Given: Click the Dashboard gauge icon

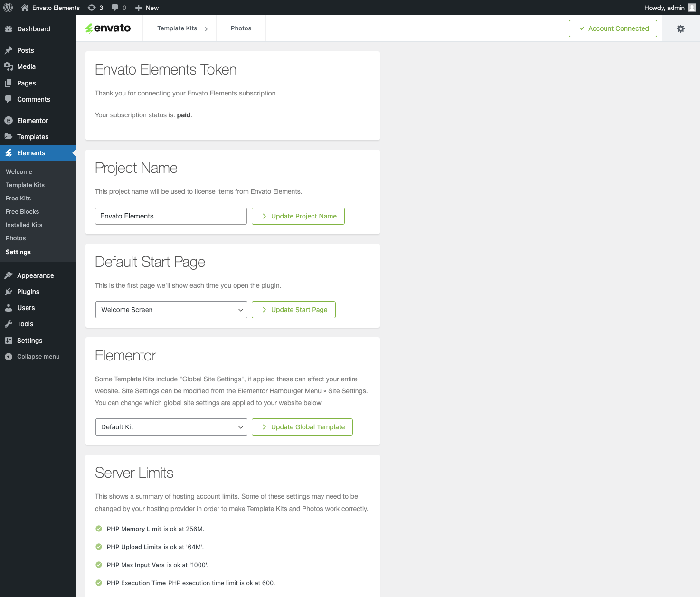Looking at the screenshot, I should point(9,29).
